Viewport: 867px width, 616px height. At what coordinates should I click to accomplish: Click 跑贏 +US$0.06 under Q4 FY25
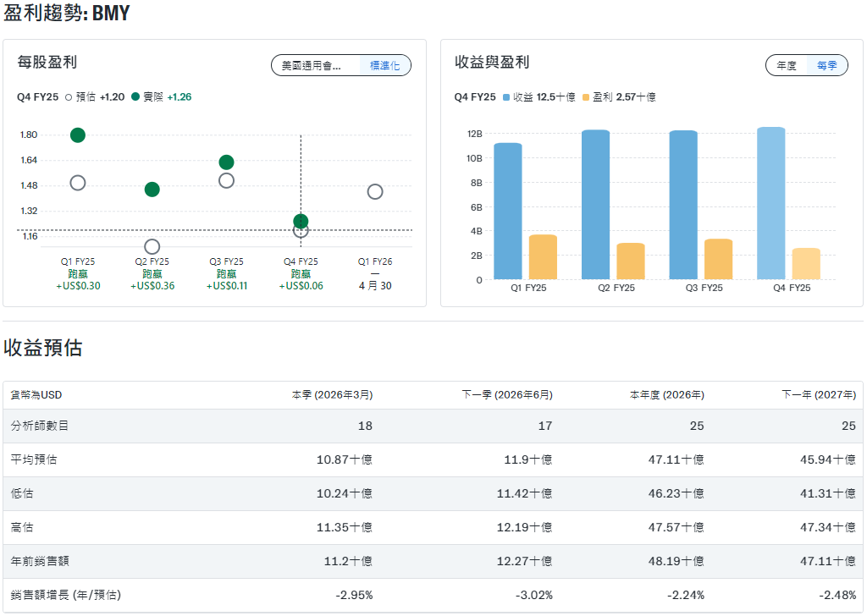click(x=300, y=280)
